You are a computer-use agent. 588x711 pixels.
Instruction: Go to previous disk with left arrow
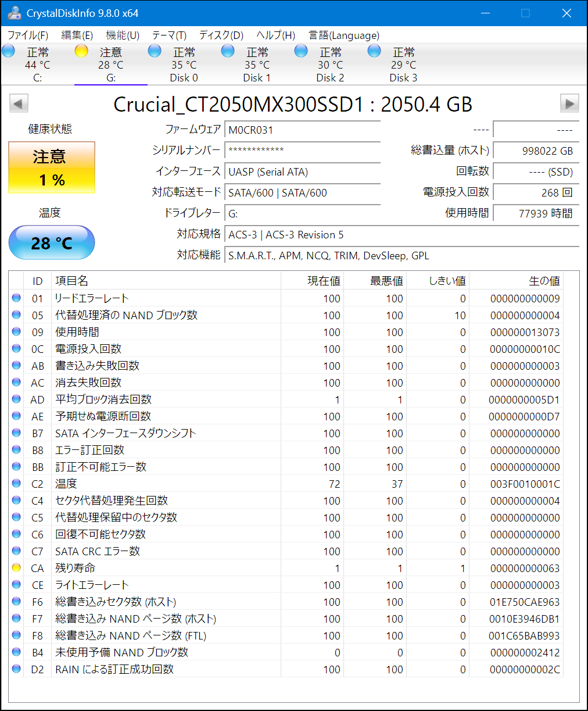click(19, 104)
